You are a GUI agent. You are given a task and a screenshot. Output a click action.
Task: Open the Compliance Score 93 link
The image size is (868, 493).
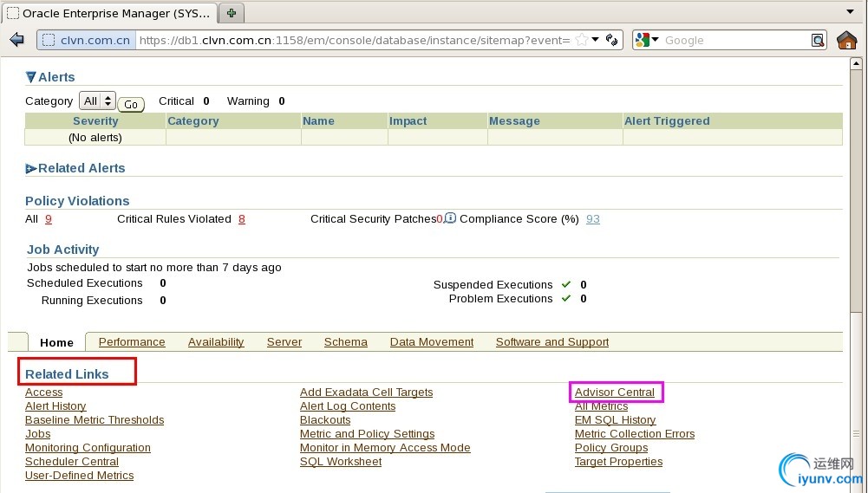pos(593,219)
